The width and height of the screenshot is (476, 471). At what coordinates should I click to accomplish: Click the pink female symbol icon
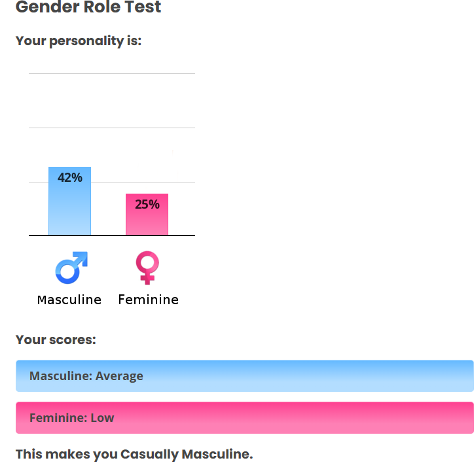(x=147, y=268)
